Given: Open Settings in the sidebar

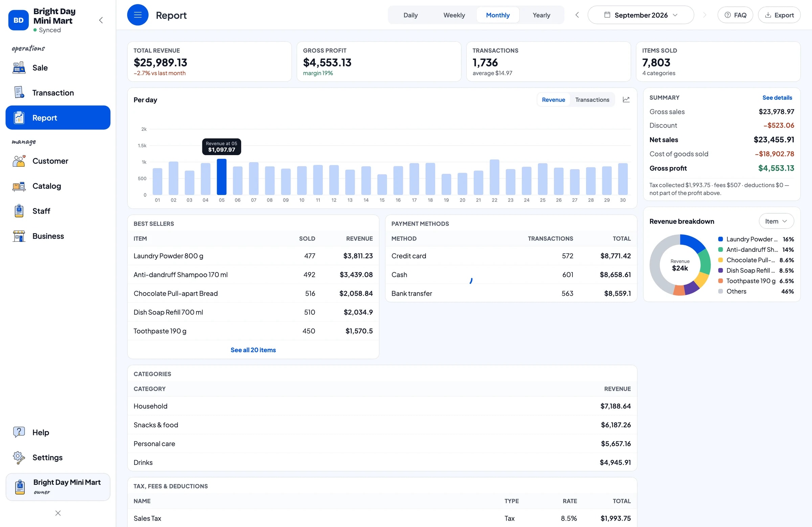Looking at the screenshot, I should 58,457.
